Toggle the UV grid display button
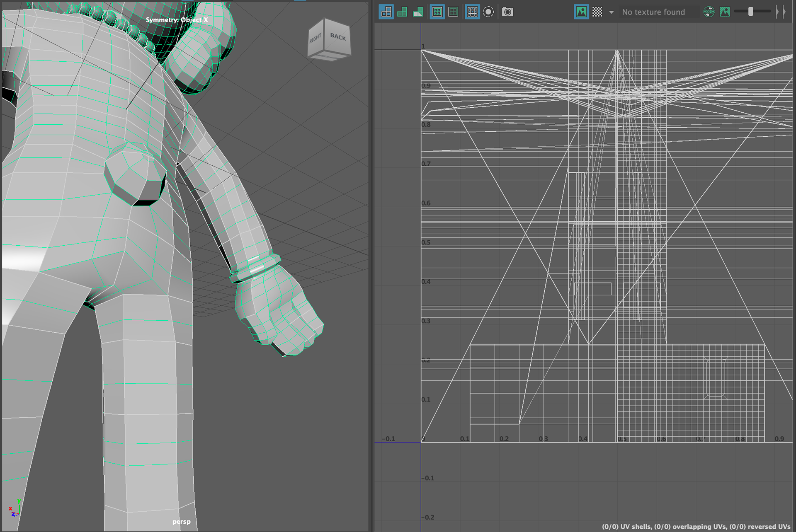 tap(472, 12)
